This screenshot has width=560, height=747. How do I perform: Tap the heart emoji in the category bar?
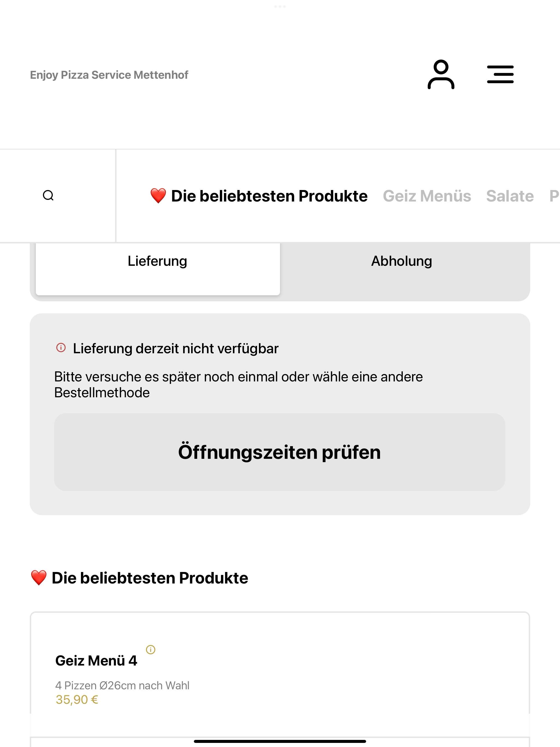click(x=158, y=196)
